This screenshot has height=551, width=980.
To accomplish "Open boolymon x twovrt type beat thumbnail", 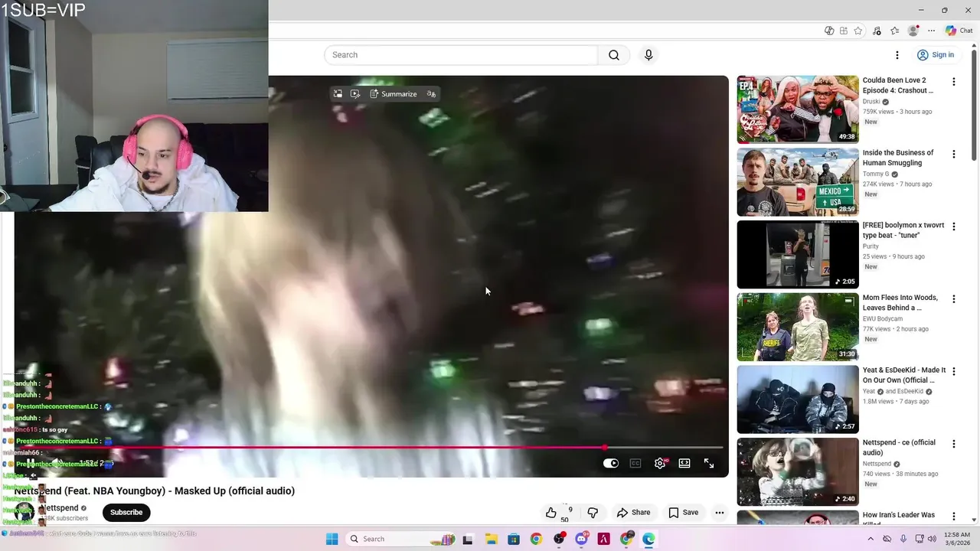I will point(798,254).
